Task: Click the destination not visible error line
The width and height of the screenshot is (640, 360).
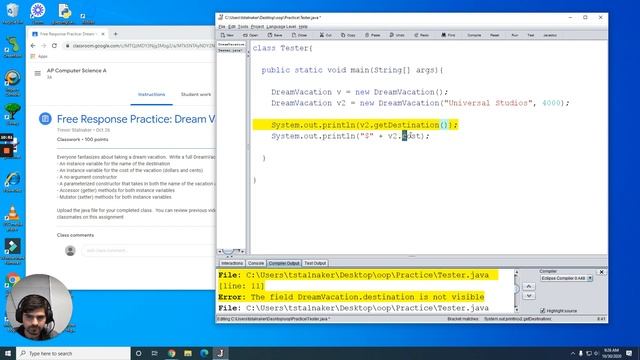Action: coord(351,297)
